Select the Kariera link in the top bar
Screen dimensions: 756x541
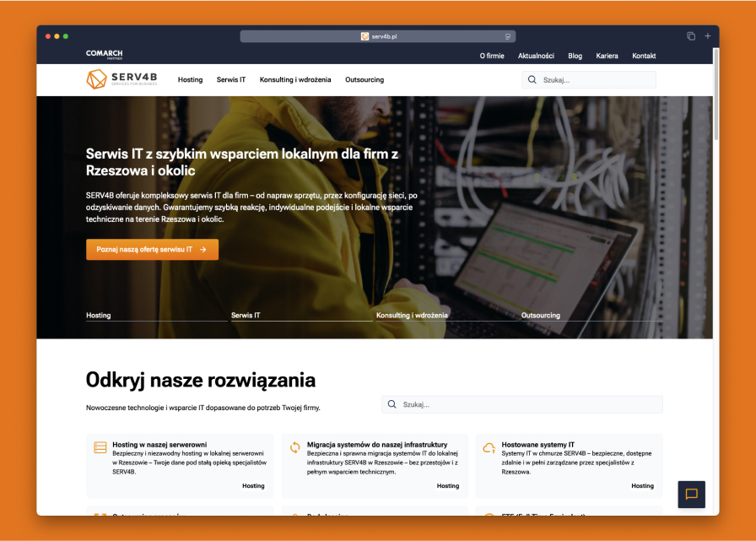point(607,56)
